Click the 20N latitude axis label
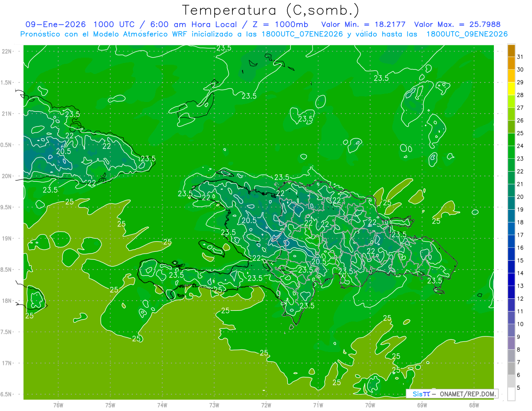The image size is (532, 411). click(x=7, y=176)
